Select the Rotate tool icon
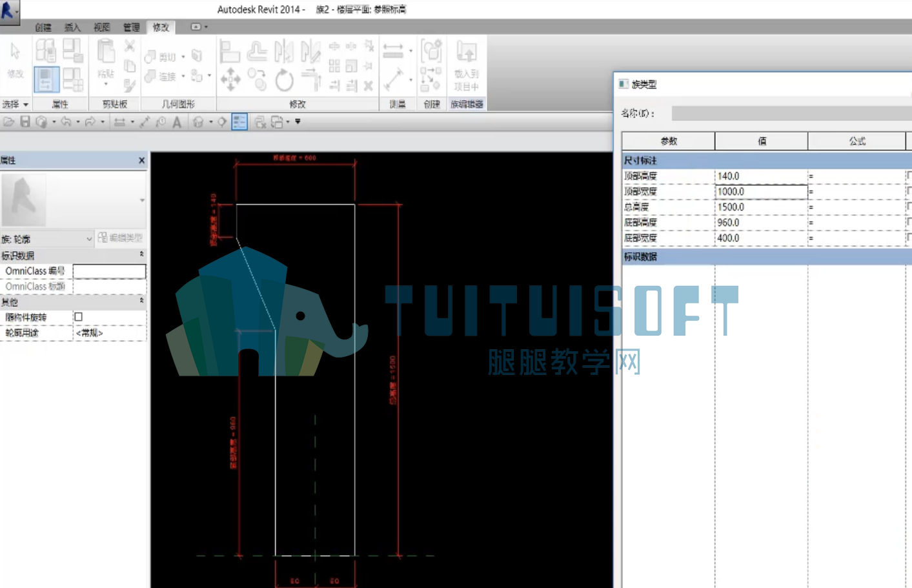 pyautogui.click(x=284, y=80)
